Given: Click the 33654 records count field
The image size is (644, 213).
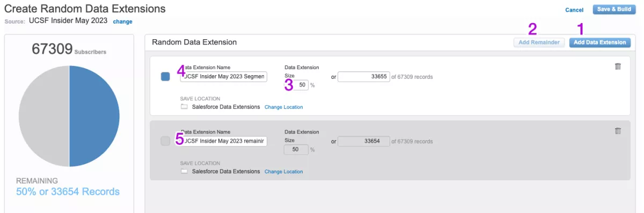Looking at the screenshot, I should pyautogui.click(x=363, y=141).
